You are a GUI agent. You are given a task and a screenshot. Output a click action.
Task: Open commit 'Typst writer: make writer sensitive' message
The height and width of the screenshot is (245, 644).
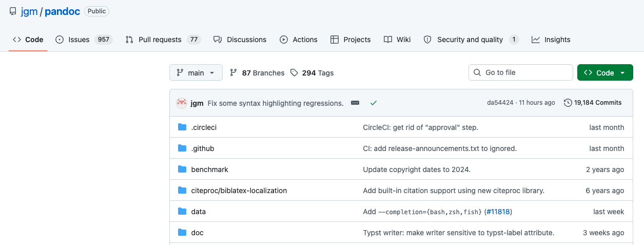459,233
